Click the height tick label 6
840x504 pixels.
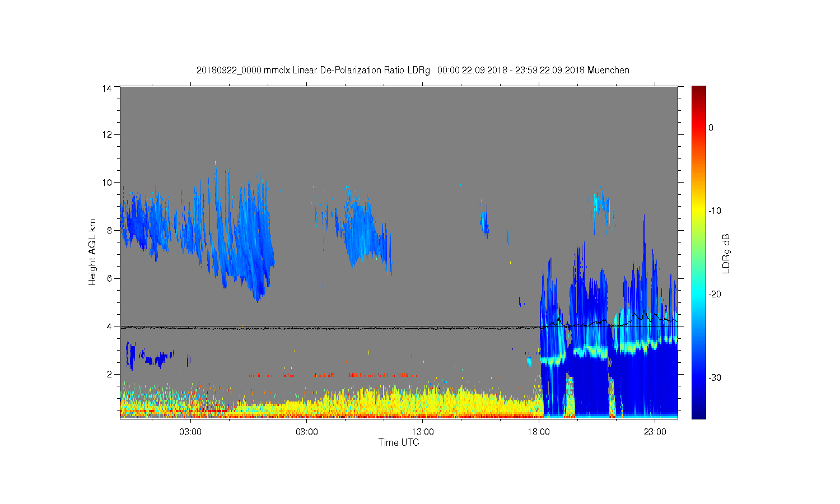[x=110, y=278]
